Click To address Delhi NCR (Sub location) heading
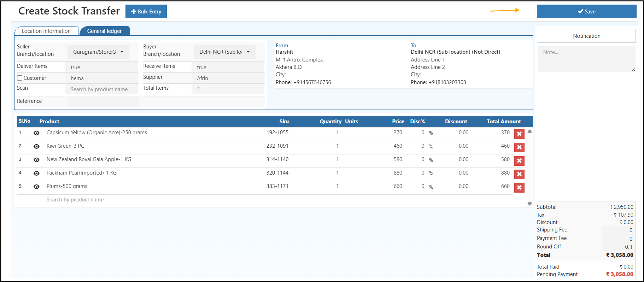 click(x=455, y=52)
